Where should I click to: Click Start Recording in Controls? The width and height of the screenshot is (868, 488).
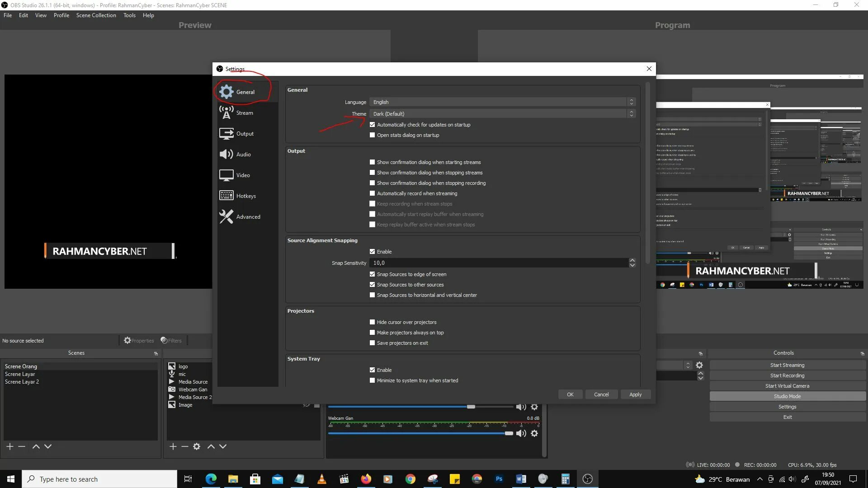[x=787, y=375]
